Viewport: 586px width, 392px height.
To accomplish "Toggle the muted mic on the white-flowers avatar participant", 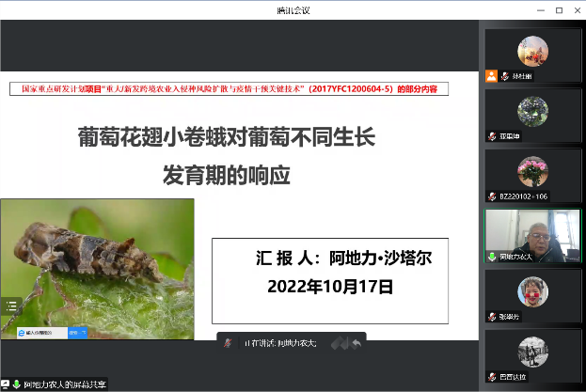I will (x=491, y=136).
